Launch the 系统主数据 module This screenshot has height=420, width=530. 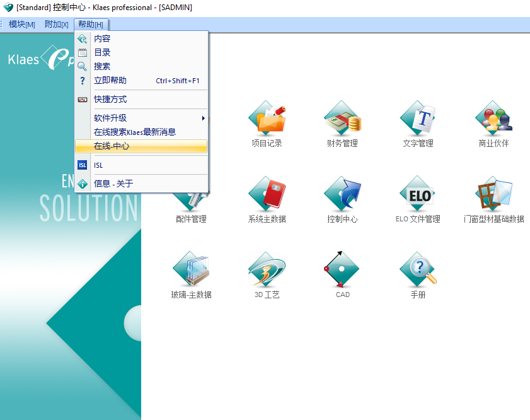[x=267, y=194]
